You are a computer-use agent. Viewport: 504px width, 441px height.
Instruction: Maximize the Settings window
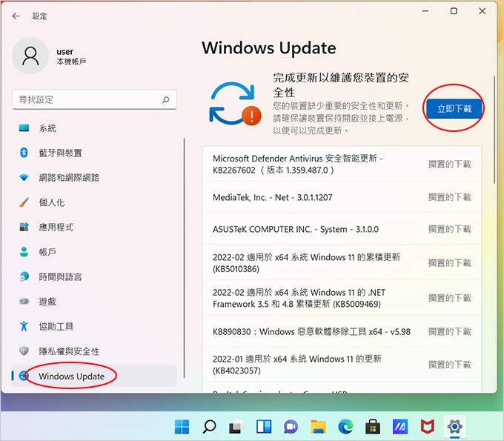(x=454, y=11)
